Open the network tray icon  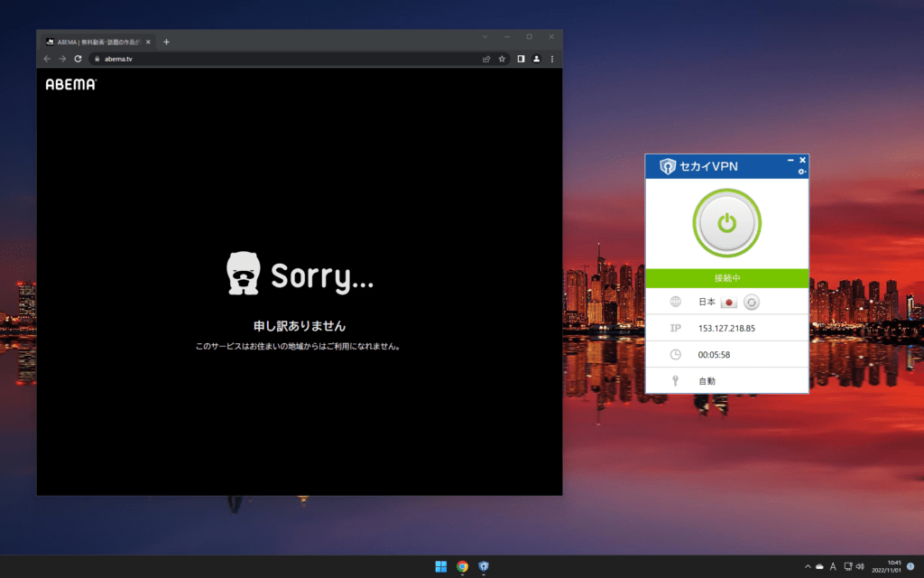(x=848, y=567)
